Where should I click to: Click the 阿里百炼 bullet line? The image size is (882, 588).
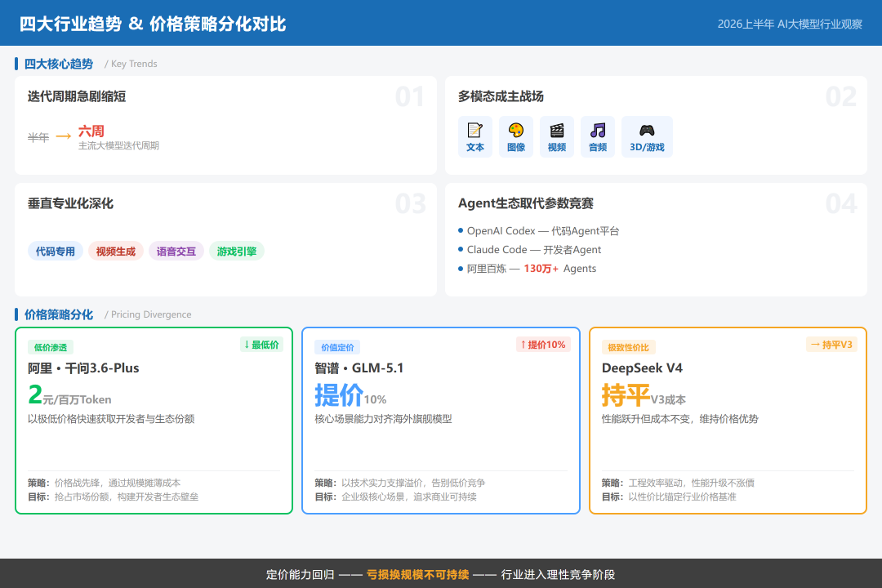[527, 269]
